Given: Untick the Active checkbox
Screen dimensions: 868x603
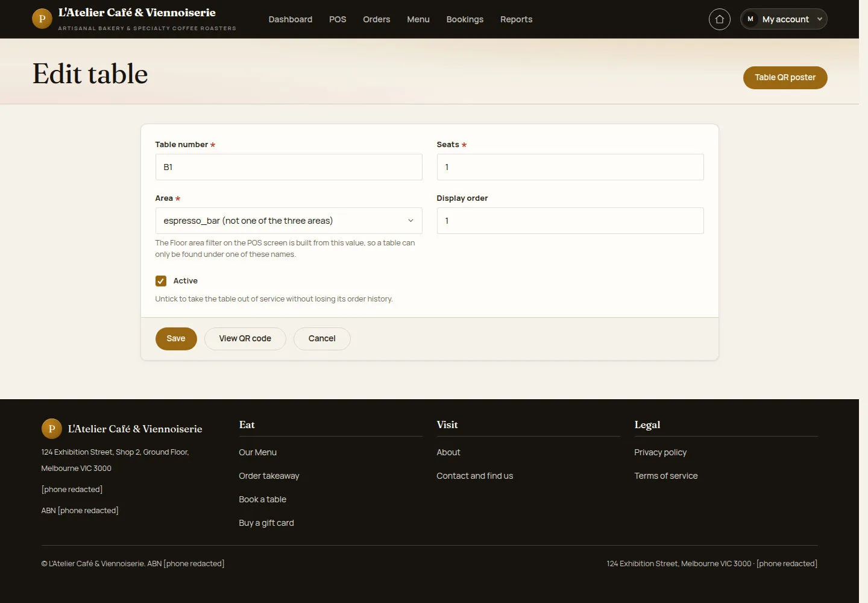Looking at the screenshot, I should point(161,281).
